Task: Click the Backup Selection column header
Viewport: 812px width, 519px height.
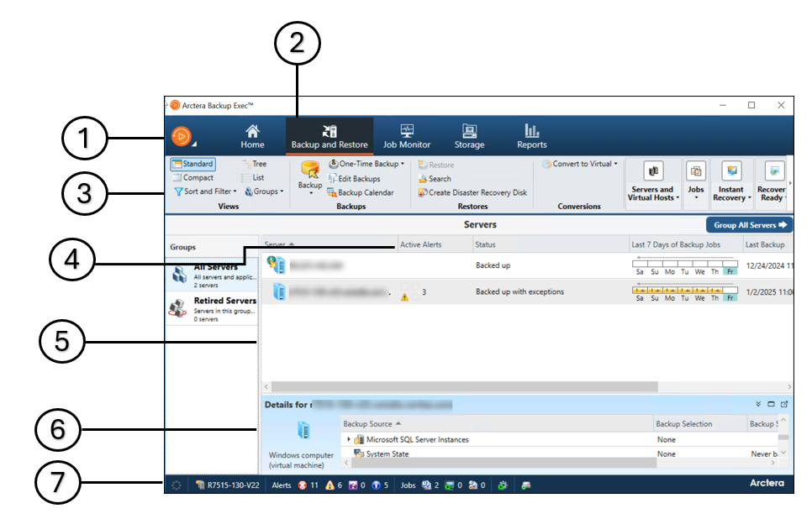Action: point(700,424)
